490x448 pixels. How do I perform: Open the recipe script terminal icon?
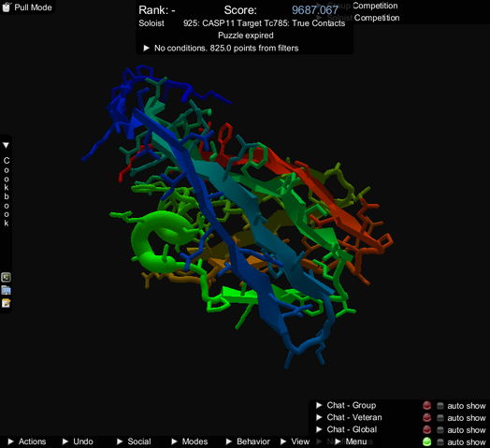6,277
